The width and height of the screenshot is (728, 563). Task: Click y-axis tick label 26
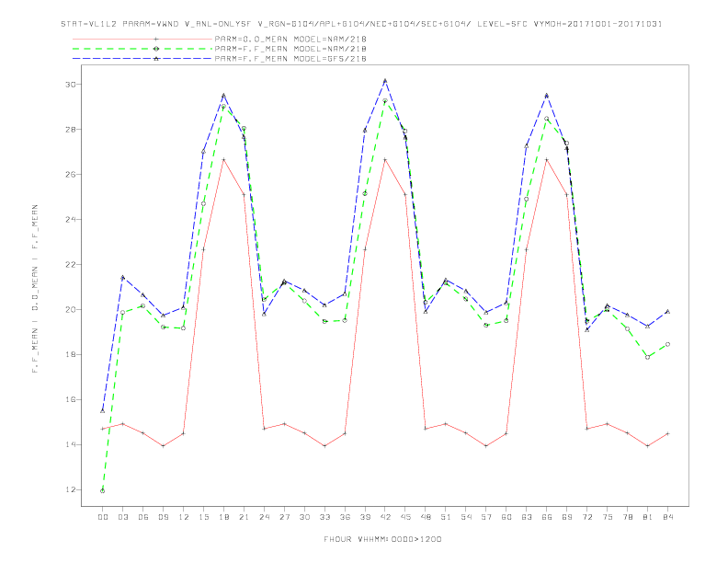71,174
